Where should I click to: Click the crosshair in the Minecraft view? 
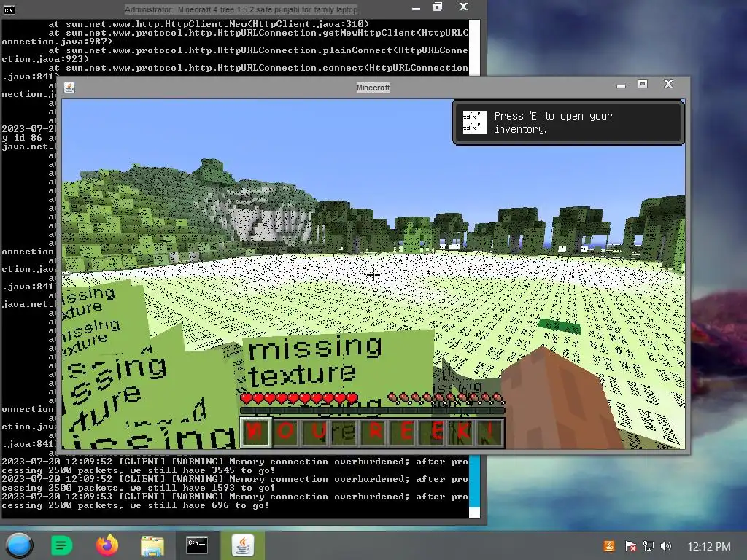pyautogui.click(x=373, y=274)
